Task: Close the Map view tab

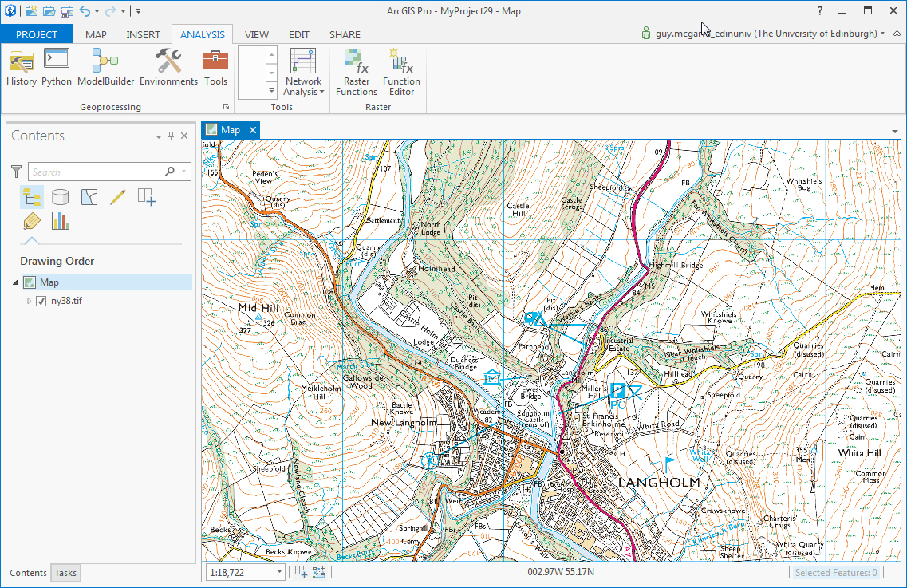Action: (x=253, y=130)
